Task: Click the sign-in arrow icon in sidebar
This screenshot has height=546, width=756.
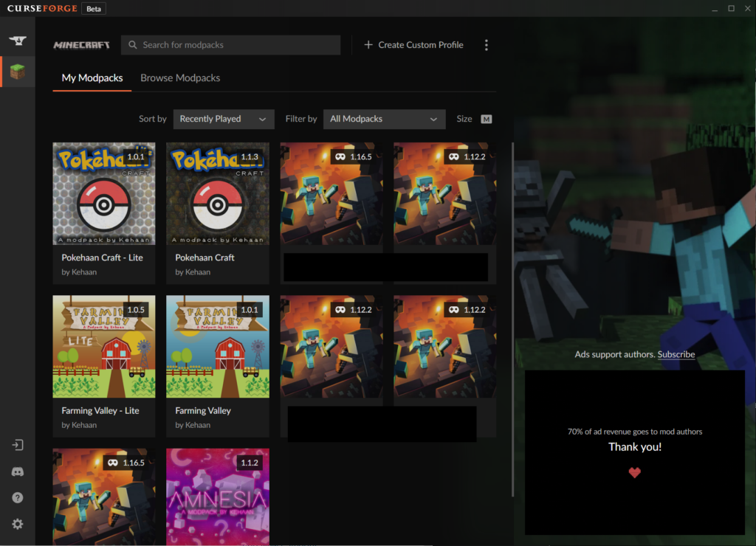Action: click(x=18, y=445)
